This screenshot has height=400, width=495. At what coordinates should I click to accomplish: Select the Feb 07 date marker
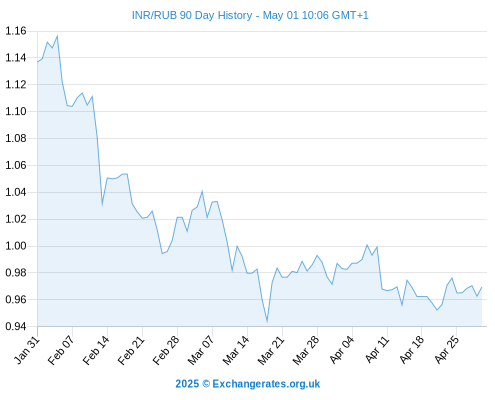click(61, 350)
